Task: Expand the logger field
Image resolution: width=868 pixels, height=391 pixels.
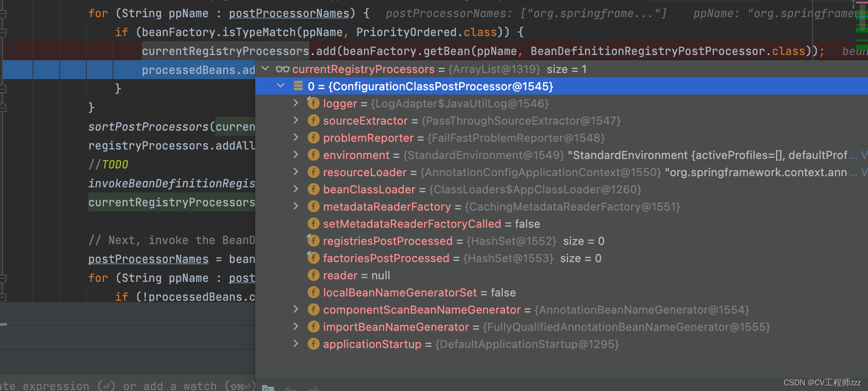Action: coord(296,103)
